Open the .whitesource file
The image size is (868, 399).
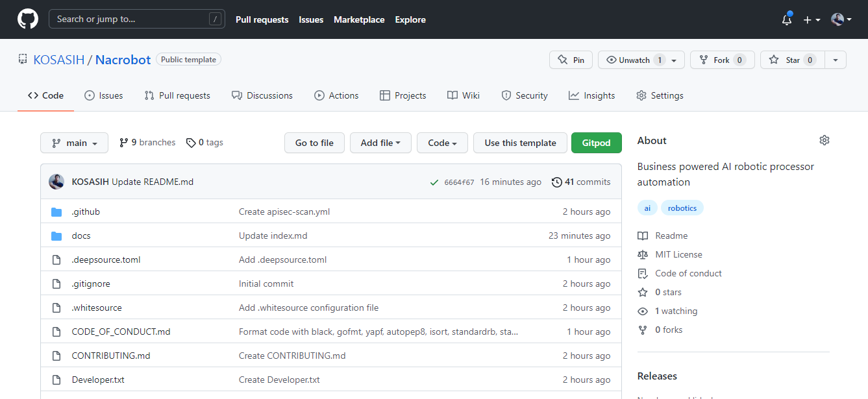click(97, 308)
